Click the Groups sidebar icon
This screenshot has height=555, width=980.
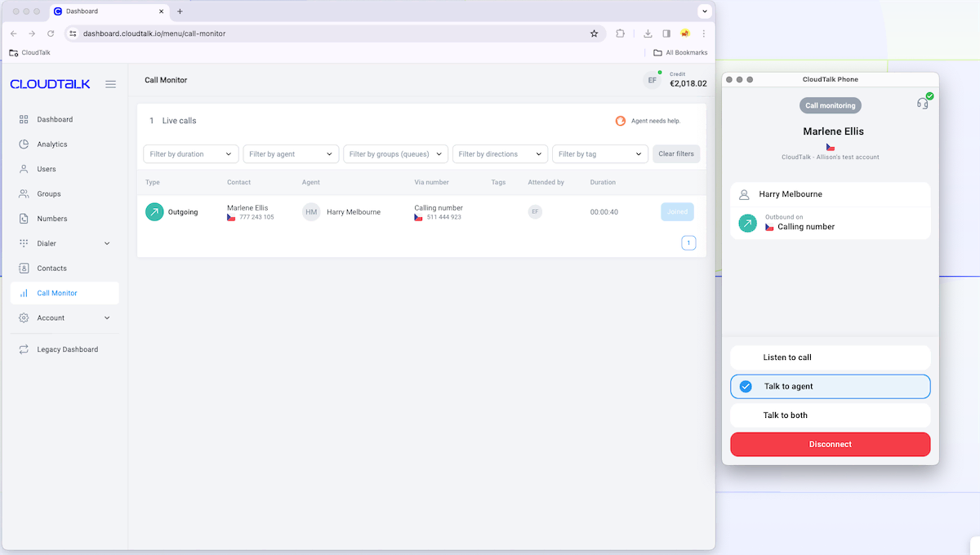(x=24, y=193)
